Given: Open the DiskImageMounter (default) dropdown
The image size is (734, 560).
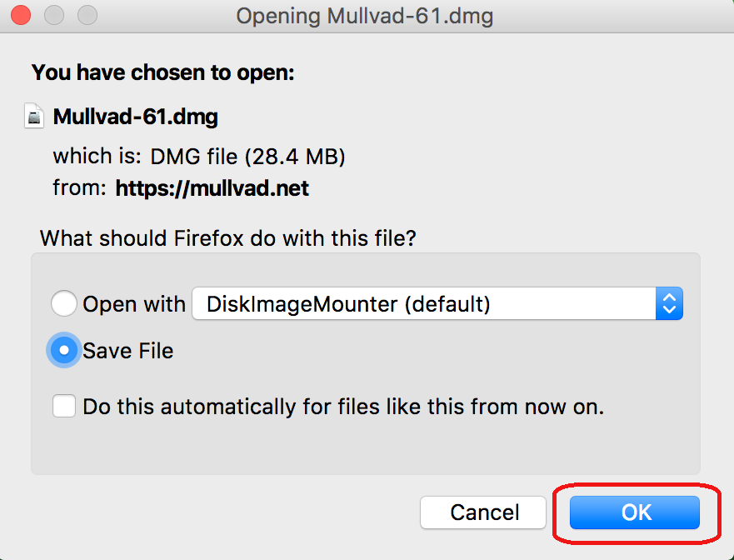Looking at the screenshot, I should [425, 304].
